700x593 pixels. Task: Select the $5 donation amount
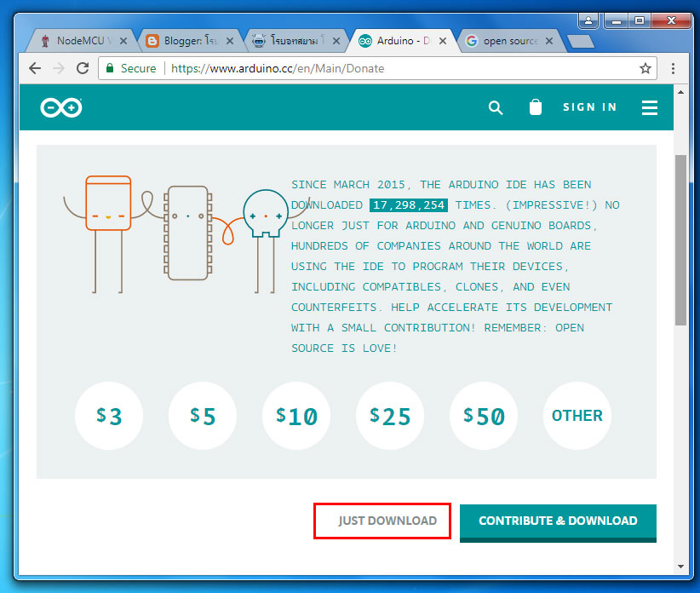[203, 415]
